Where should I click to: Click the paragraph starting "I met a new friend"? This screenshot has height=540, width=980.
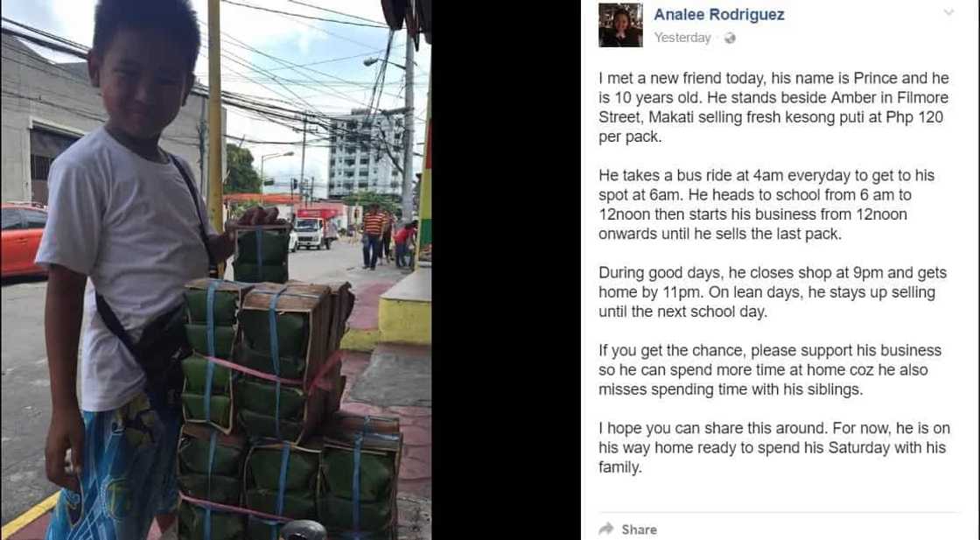click(773, 107)
